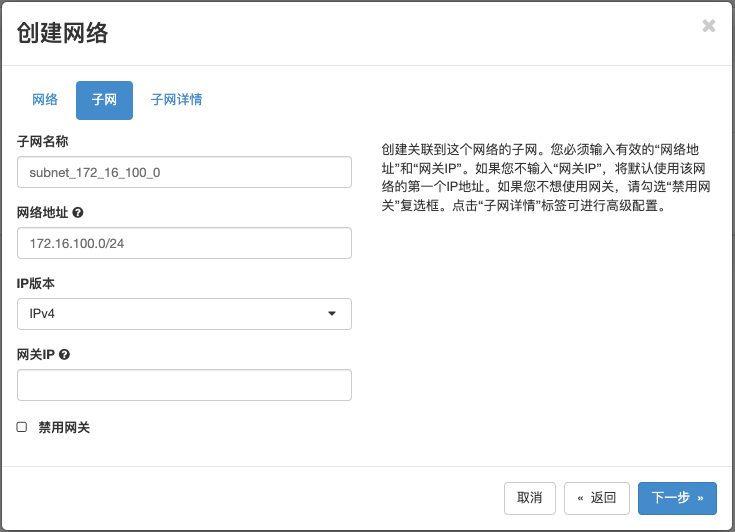Open the IP版本 dropdown
The width and height of the screenshot is (735, 532).
click(x=184, y=314)
